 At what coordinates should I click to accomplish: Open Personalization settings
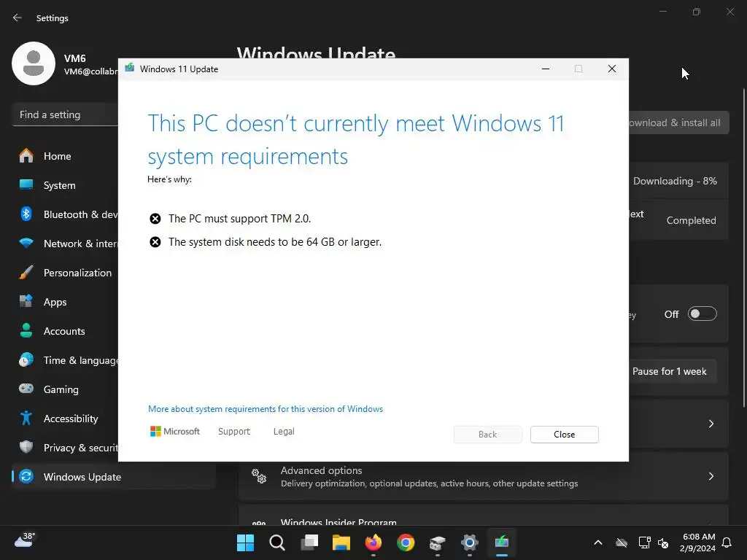coord(65,273)
